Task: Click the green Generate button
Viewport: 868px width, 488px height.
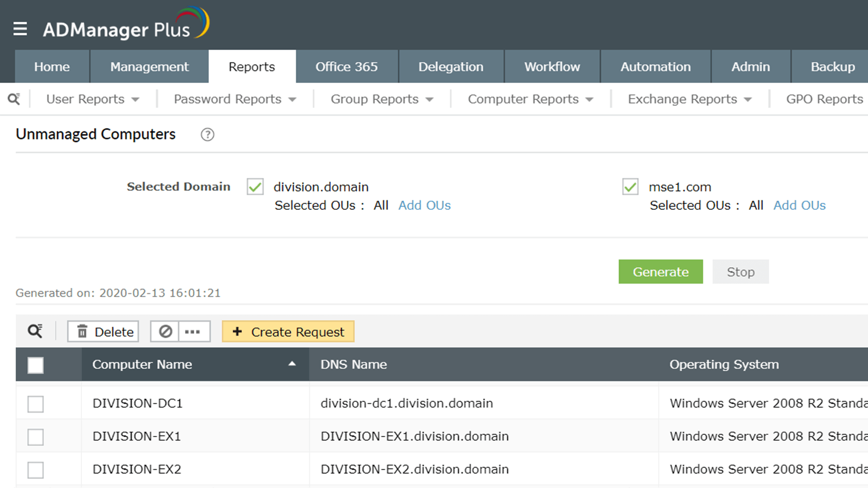Action: (x=660, y=272)
